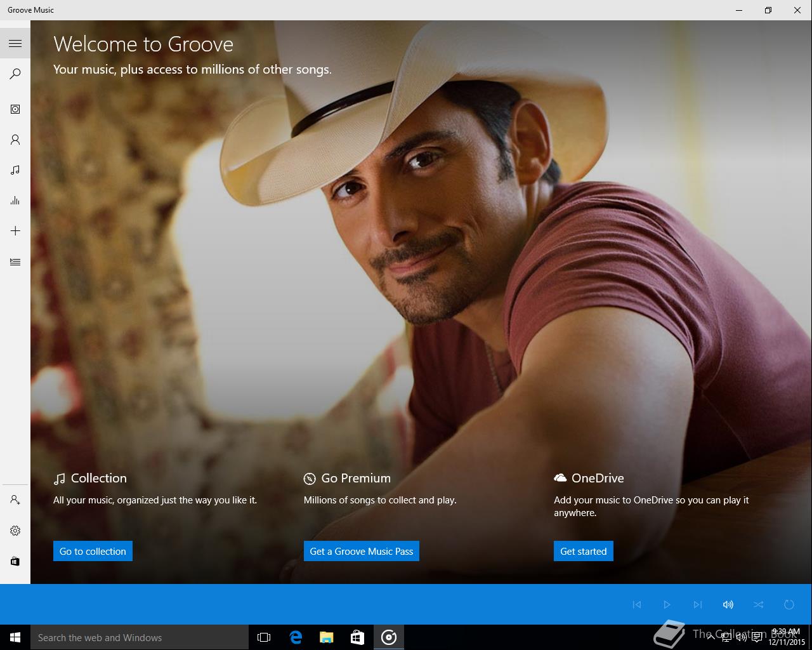The image size is (812, 650).
Task: Click the Go Premium heading
Action: [347, 478]
